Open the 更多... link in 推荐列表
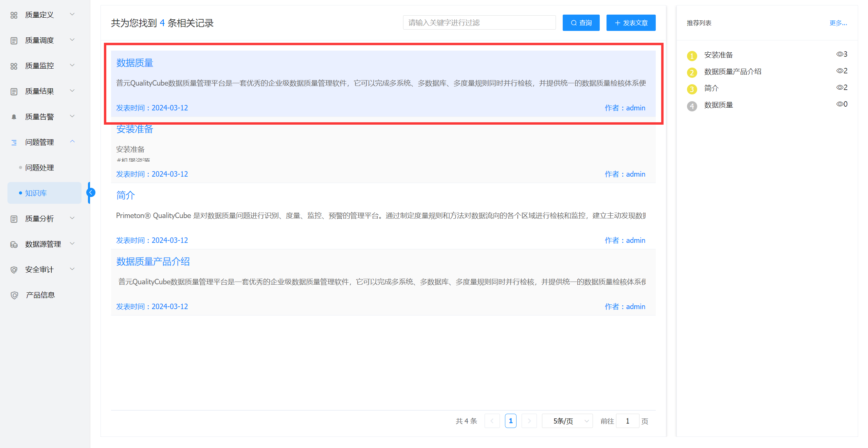This screenshot has height=448, width=868. [x=838, y=23]
